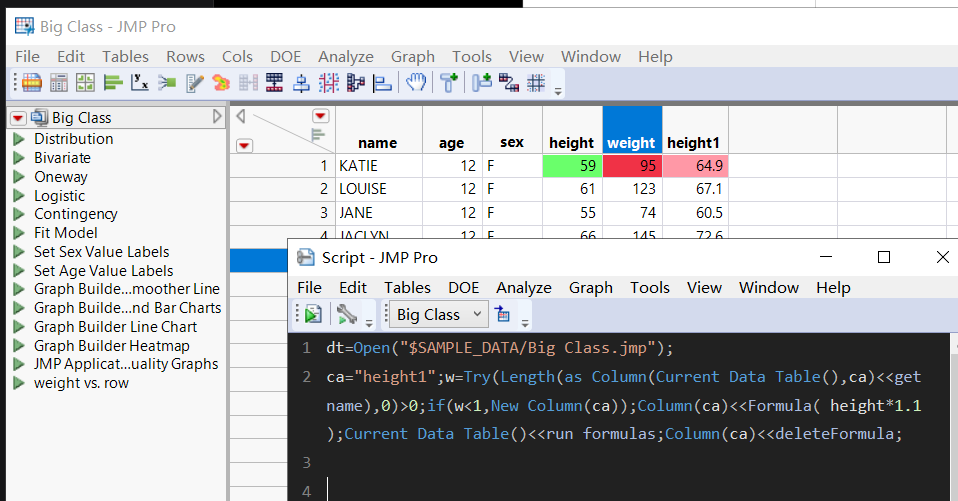
Task: Maximize the Script - JMP Pro window
Action: point(883,257)
